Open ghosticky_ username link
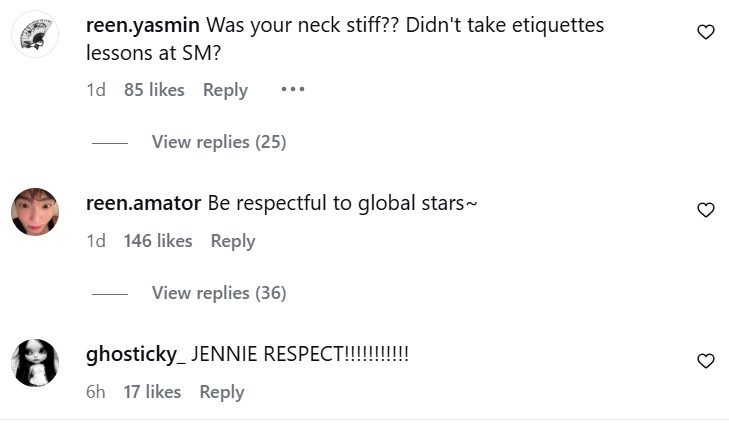 [136, 354]
